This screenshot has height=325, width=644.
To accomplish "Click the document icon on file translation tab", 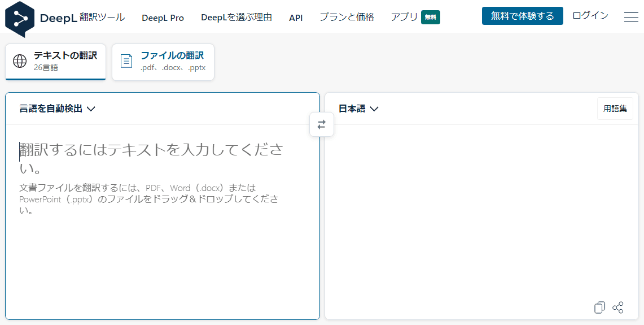I will [x=126, y=61].
